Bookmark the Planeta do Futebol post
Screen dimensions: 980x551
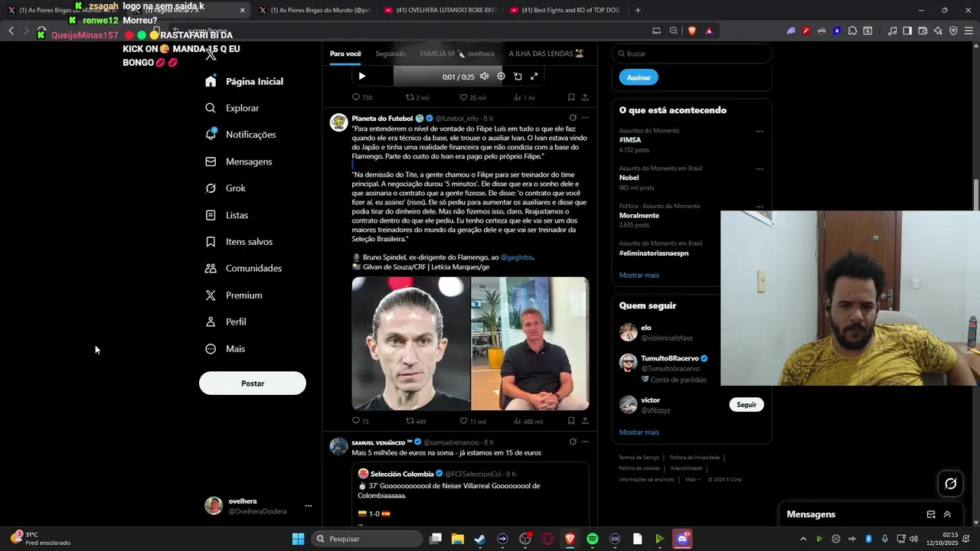pyautogui.click(x=571, y=421)
